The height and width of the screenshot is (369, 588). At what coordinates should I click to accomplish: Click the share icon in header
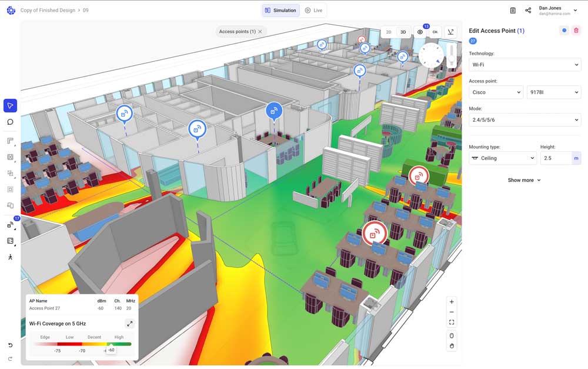point(528,11)
